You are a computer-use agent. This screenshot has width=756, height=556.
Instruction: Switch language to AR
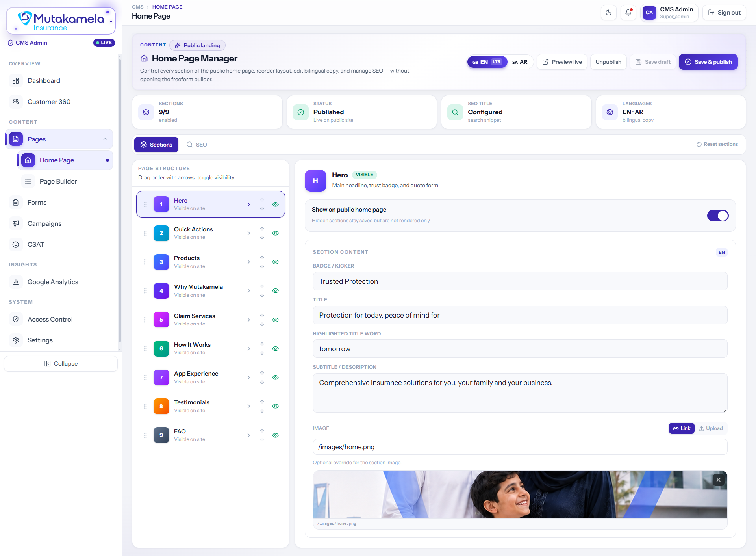[520, 62]
